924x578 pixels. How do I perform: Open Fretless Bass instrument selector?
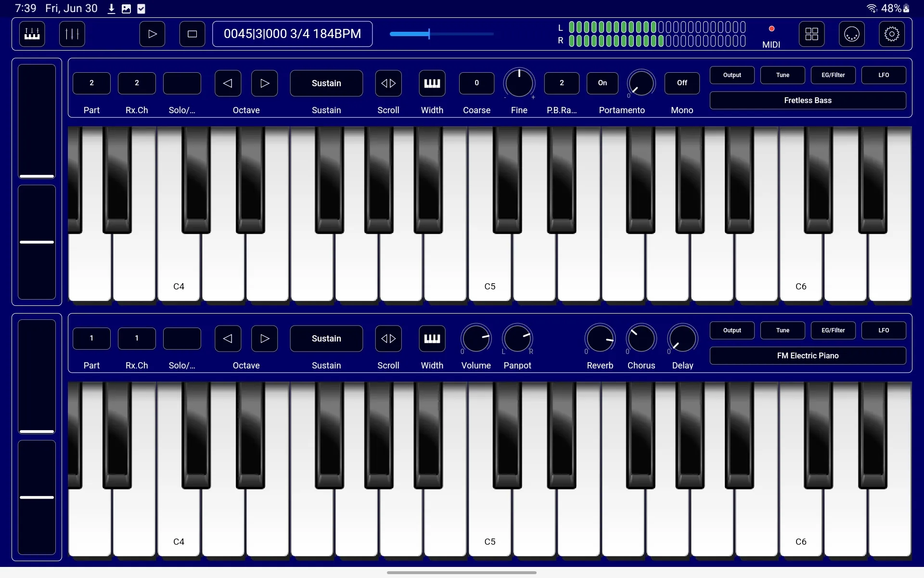click(808, 100)
